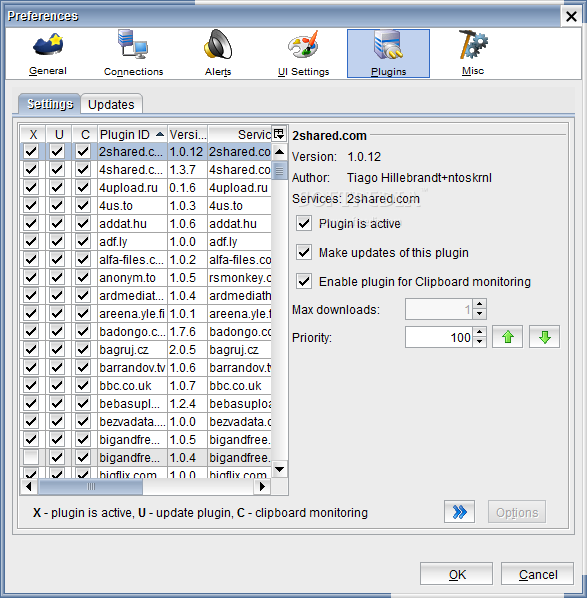The width and height of the screenshot is (587, 598).
Task: Select the alfa-files.c... plugin ID cell
Action: 132,259
